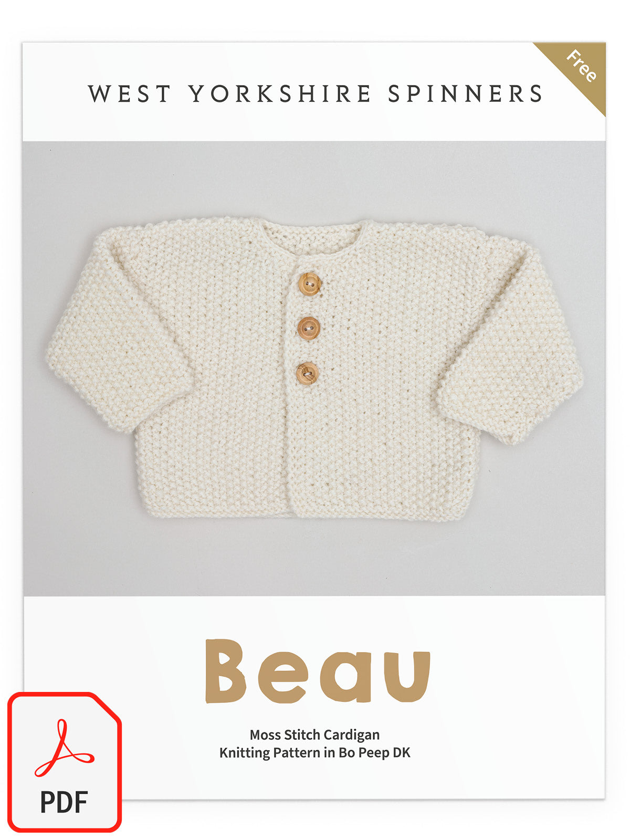This screenshot has height=840, width=630.
Task: Click the top wooden button on cardigan
Action: click(310, 284)
